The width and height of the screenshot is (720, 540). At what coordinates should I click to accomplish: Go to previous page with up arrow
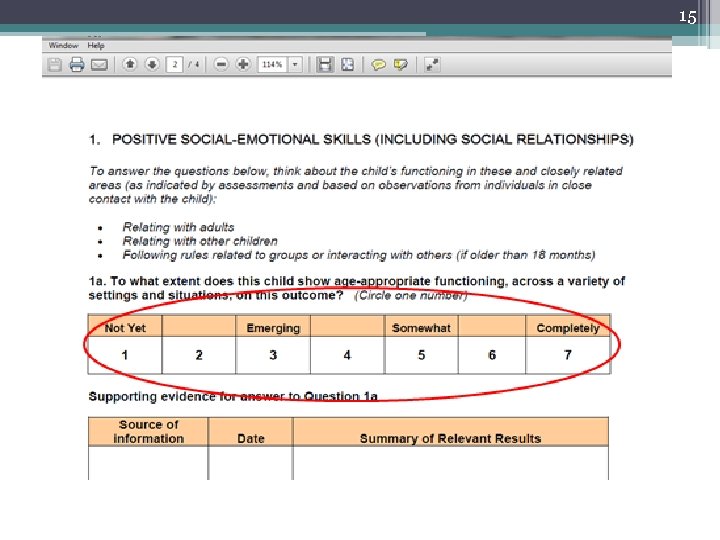130,64
